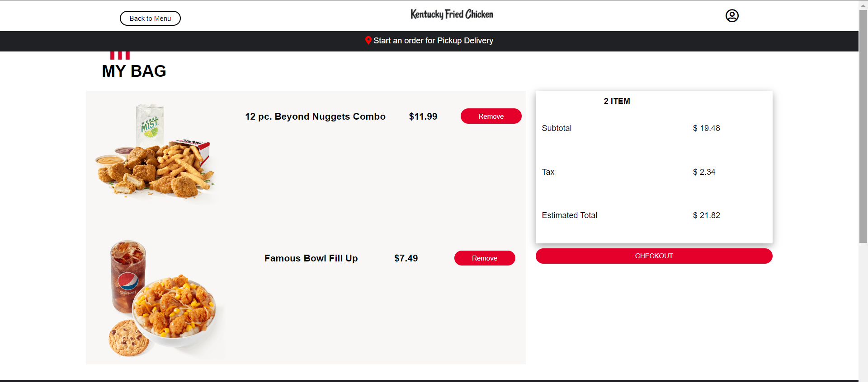
Task: Remove the Famous Bowl Fill Up
Action: click(x=484, y=258)
